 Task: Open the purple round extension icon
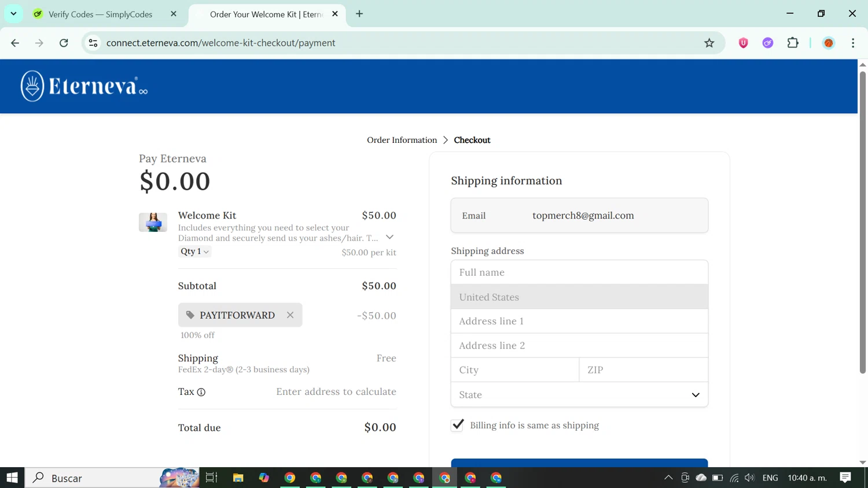pos(768,43)
